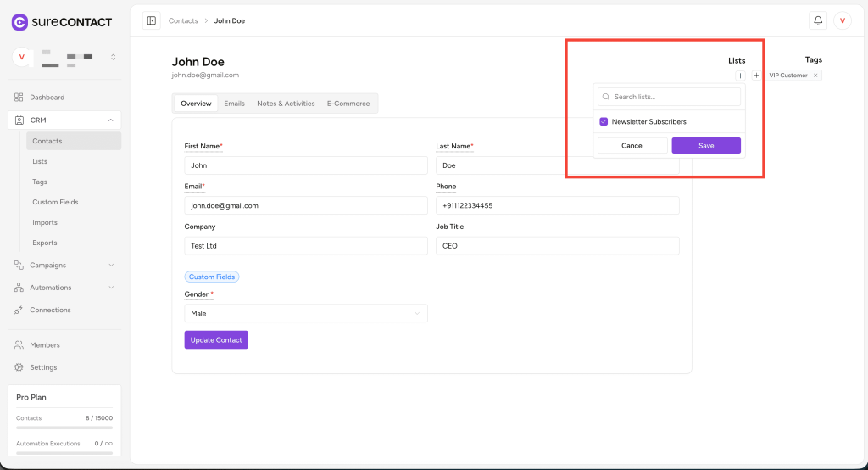Click the Contacts breadcrumb link
Image resolution: width=868 pixels, height=470 pixels.
tap(183, 20)
